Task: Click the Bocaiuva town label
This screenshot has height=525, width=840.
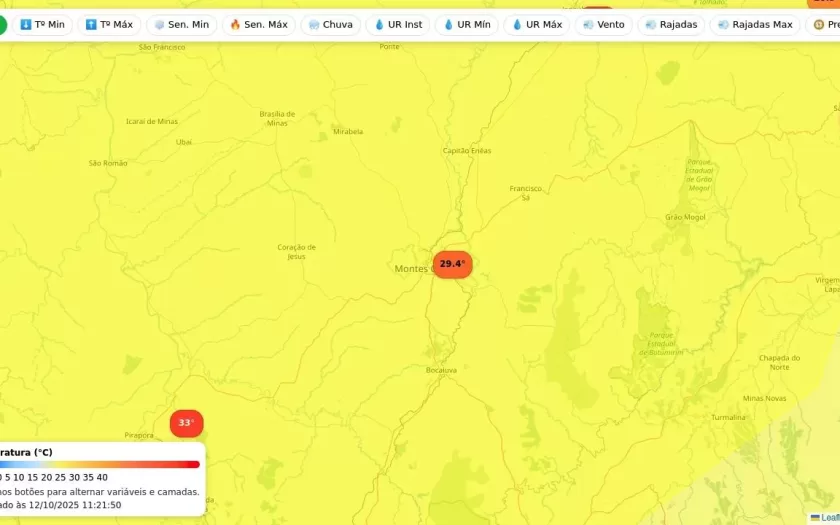Action: pos(441,370)
